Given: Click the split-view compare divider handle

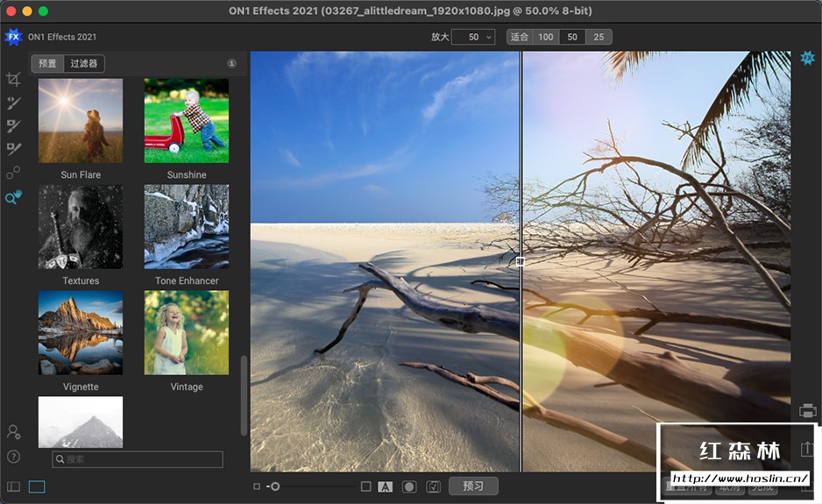Looking at the screenshot, I should point(520,261).
